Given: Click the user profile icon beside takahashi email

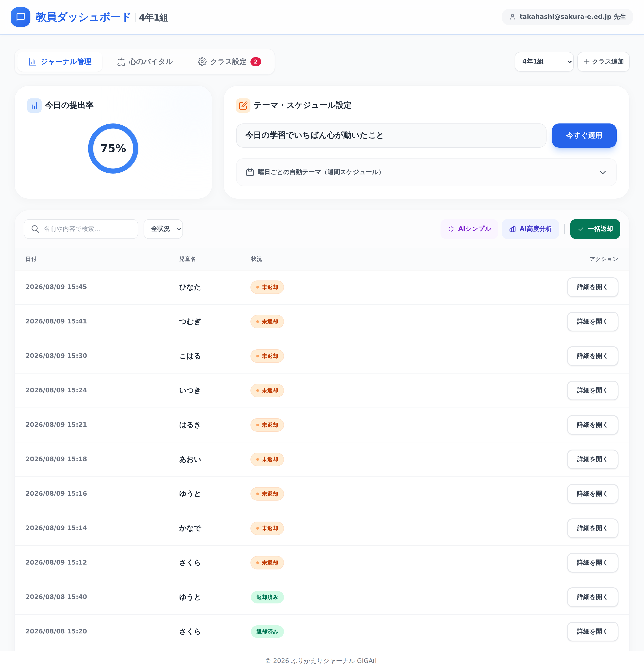Looking at the screenshot, I should 512,17.
